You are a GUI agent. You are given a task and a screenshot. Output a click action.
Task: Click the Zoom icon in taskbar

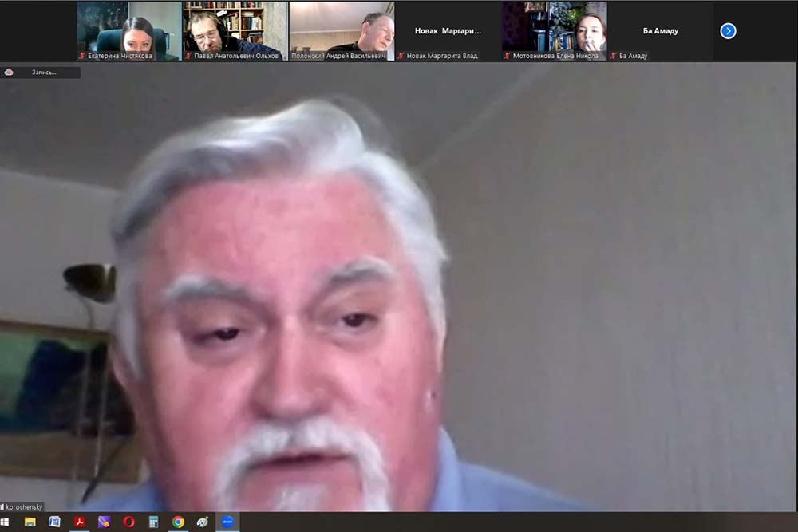click(x=227, y=522)
